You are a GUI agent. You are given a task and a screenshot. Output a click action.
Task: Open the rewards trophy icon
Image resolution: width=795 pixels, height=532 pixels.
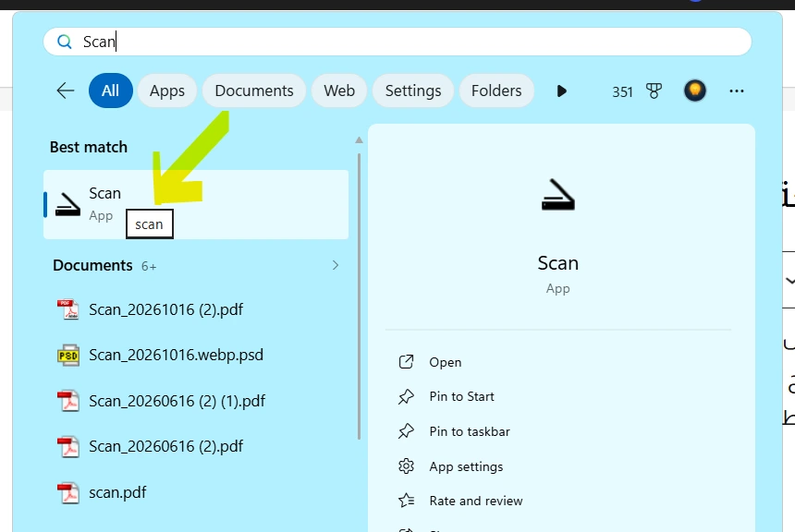pos(654,91)
